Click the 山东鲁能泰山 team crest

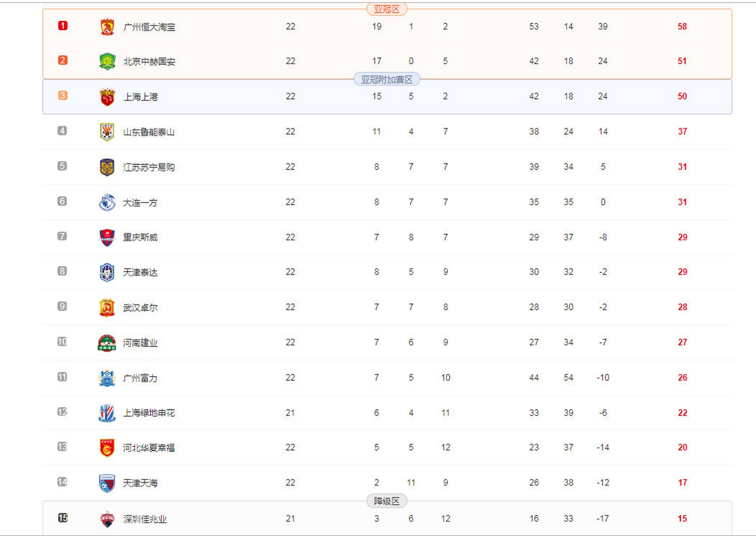tap(107, 132)
